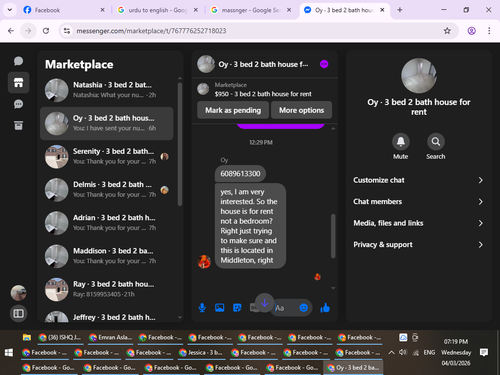Click the purple conversation info button
Image resolution: width=500 pixels, height=375 pixels.
pyautogui.click(x=324, y=64)
